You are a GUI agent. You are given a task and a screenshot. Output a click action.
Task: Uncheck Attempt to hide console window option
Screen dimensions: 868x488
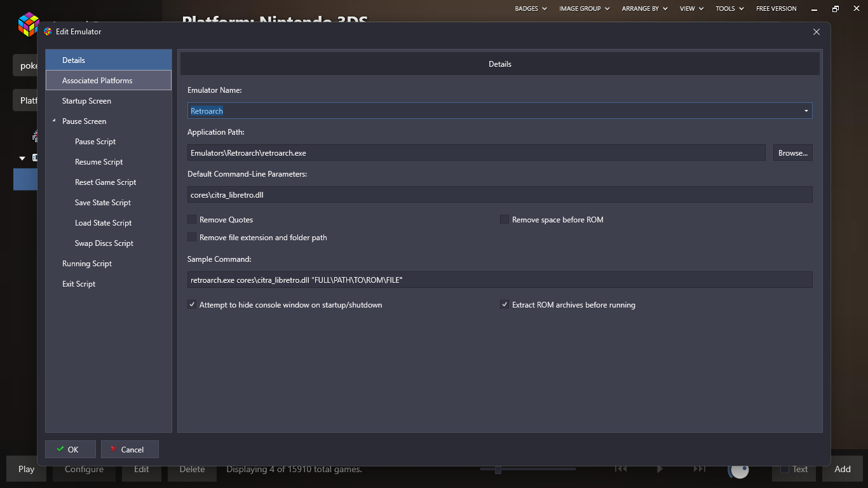[192, 304]
